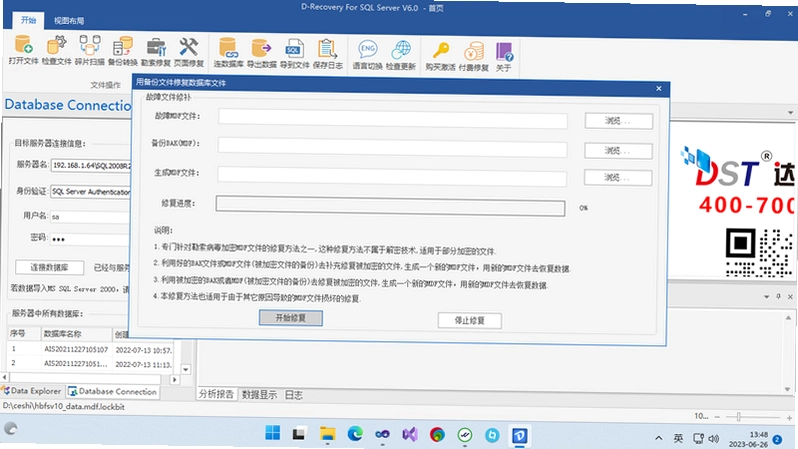Click the 打开文件 open file icon

[23, 50]
